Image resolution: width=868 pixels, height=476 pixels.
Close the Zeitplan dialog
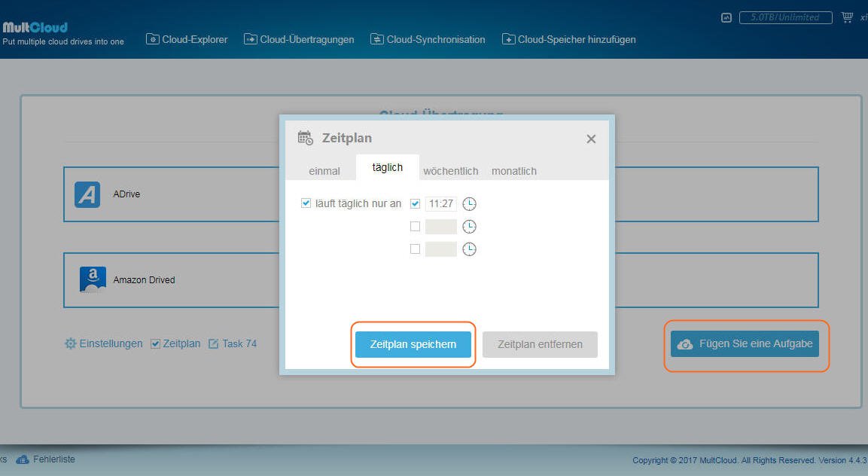click(591, 139)
